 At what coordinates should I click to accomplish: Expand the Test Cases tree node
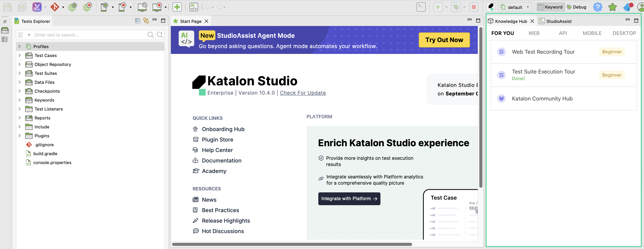pyautogui.click(x=20, y=55)
